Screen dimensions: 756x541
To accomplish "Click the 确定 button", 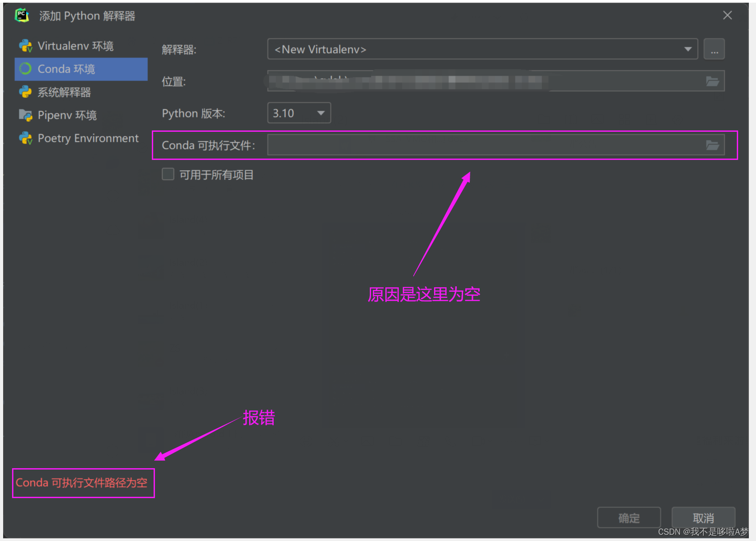I will pyautogui.click(x=629, y=518).
